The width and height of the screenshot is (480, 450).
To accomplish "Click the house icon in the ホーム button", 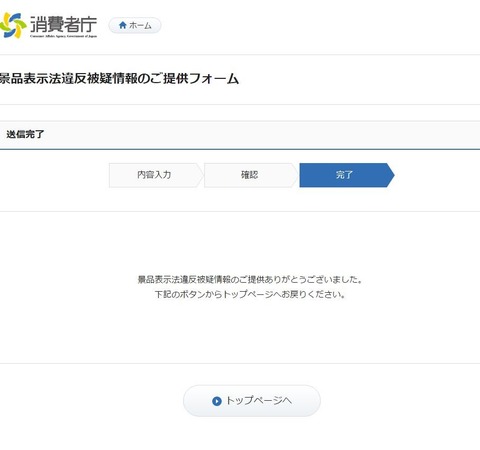I will (123, 25).
